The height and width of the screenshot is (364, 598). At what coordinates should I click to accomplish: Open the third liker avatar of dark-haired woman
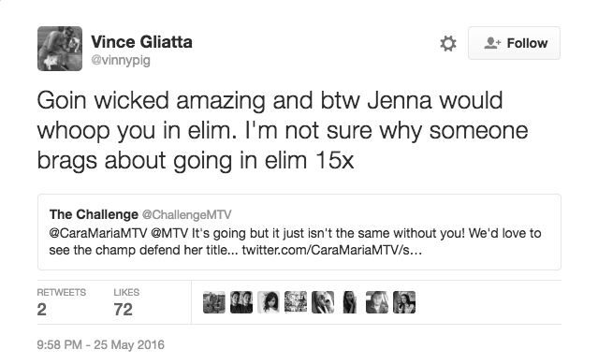(x=269, y=302)
